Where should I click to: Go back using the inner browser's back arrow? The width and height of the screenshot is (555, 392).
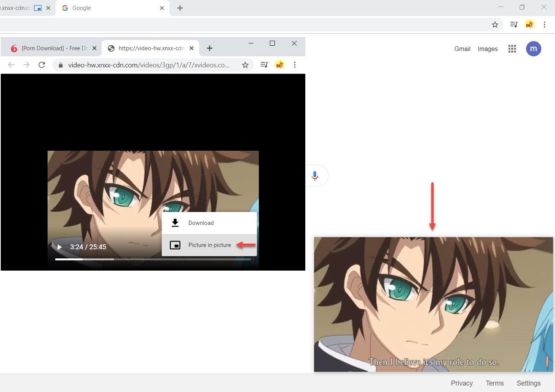11,65
